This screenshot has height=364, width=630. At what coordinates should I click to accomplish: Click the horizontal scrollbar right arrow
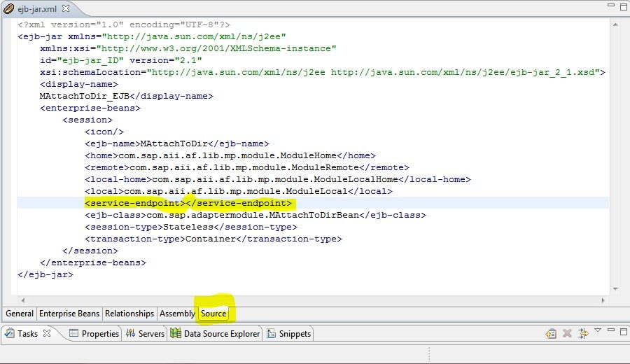pos(604,301)
